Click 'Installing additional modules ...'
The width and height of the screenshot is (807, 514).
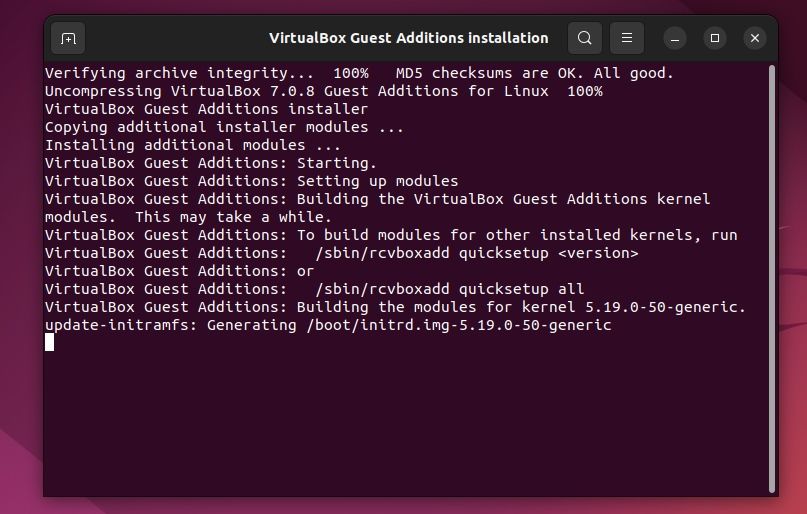[193, 145]
